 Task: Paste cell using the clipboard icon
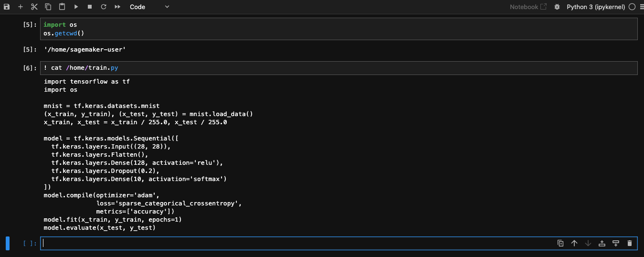pyautogui.click(x=62, y=7)
